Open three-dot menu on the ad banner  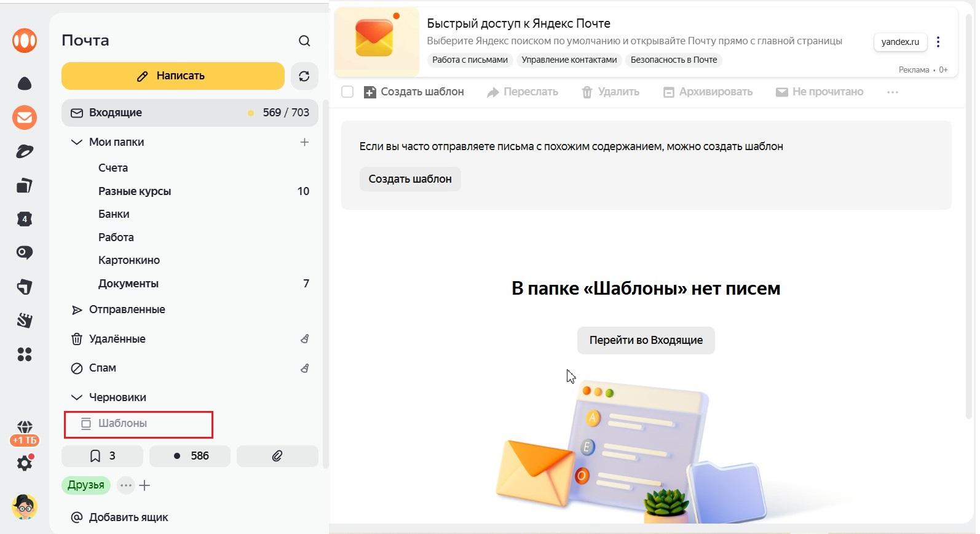[938, 42]
